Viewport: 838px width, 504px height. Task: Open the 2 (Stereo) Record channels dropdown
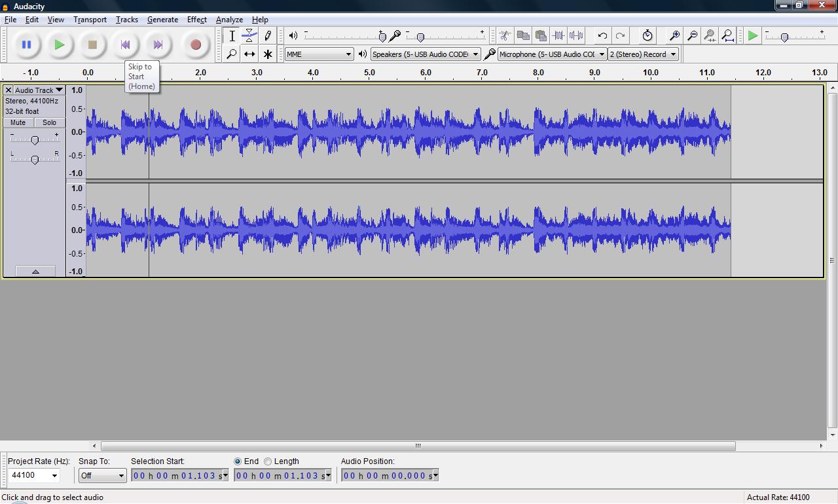(643, 54)
